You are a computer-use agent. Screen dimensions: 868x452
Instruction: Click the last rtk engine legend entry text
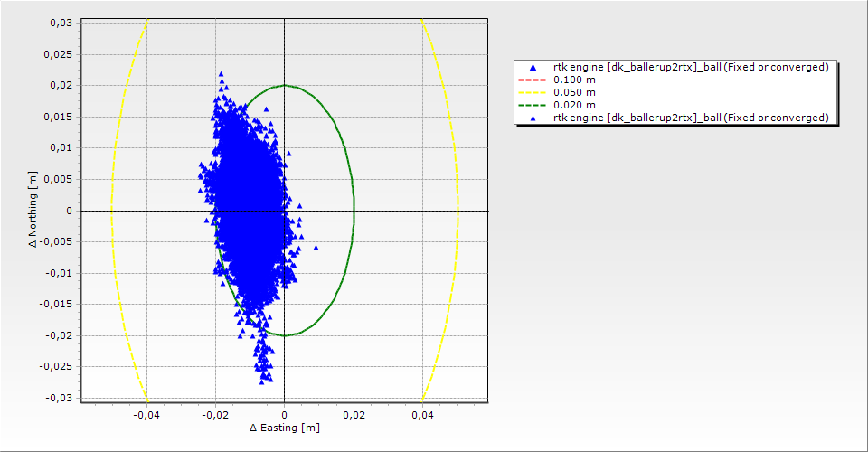(691, 118)
